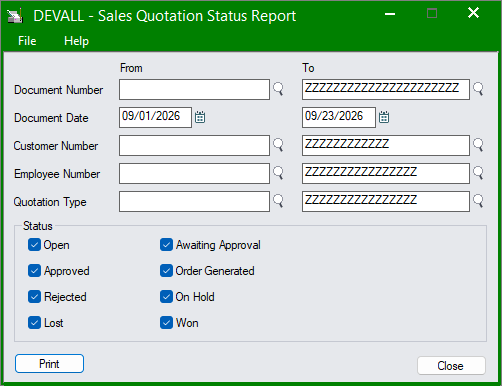This screenshot has height=386, width=502.
Task: Open the From Document Number finder icon
Action: pyautogui.click(x=278, y=89)
